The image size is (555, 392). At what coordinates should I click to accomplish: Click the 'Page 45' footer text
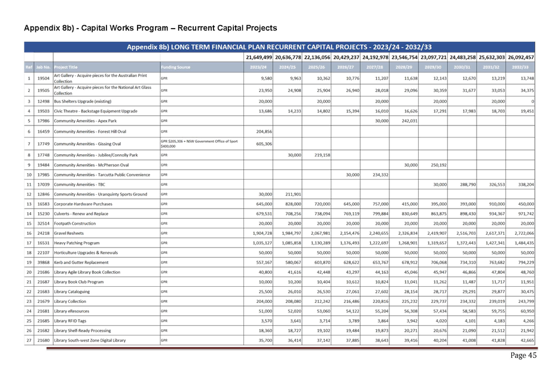[523, 355]
